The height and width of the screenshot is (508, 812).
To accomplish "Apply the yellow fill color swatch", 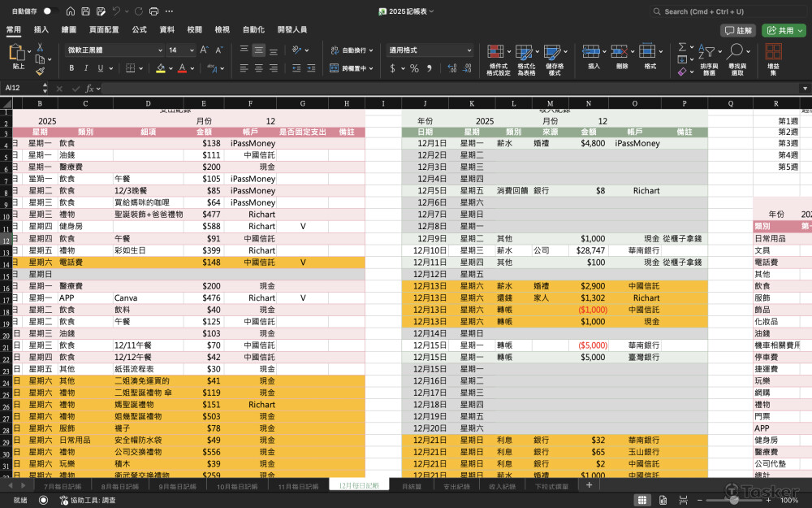I will point(161,68).
